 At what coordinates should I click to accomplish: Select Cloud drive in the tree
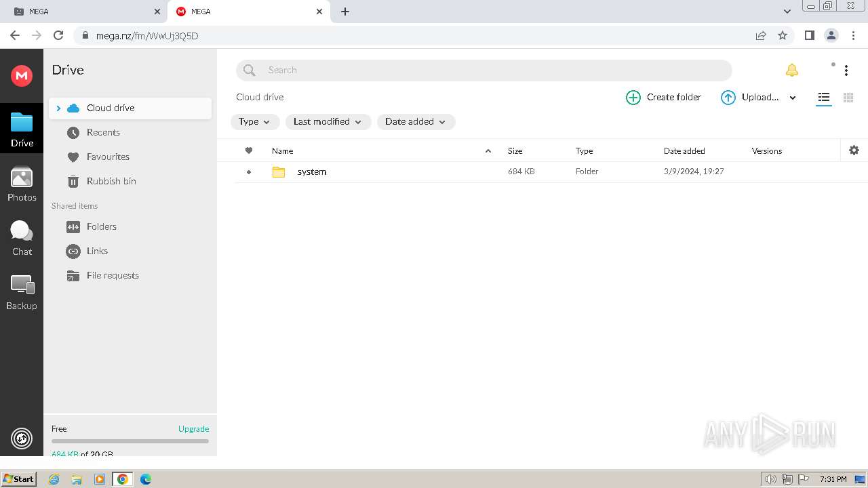click(x=130, y=108)
